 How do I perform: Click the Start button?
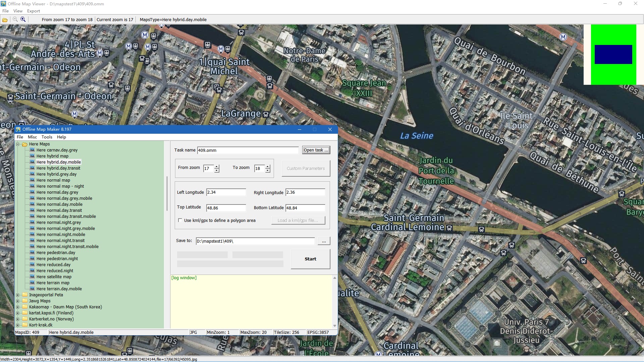click(x=310, y=259)
